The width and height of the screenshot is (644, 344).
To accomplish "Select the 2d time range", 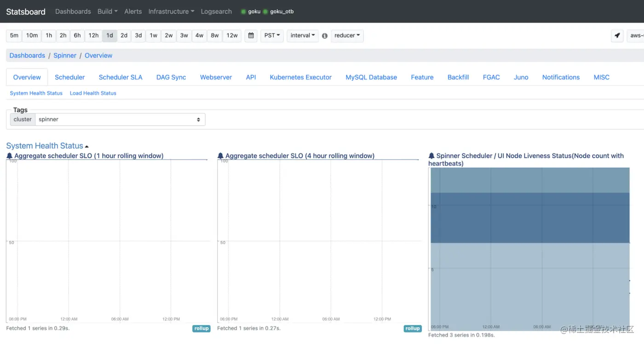I will tap(124, 35).
